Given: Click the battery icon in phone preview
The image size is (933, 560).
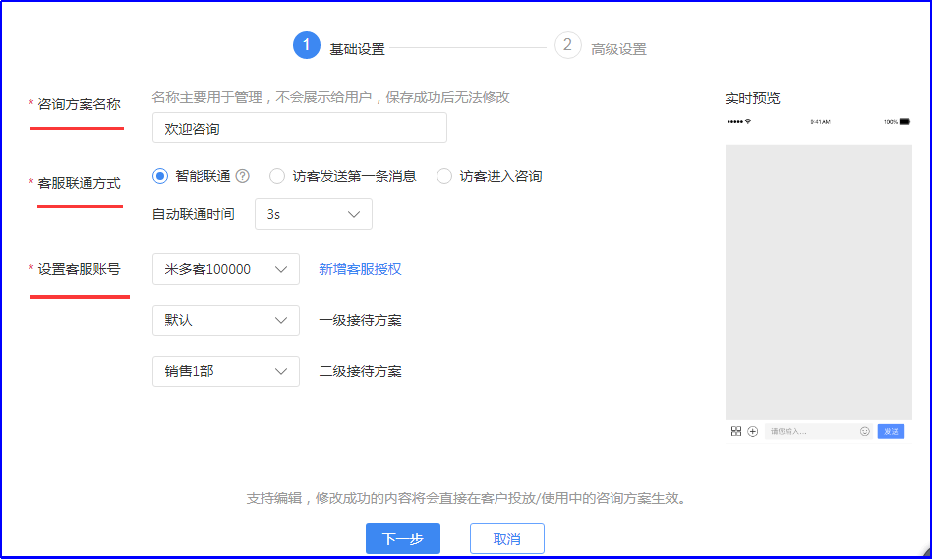Looking at the screenshot, I should point(904,121).
